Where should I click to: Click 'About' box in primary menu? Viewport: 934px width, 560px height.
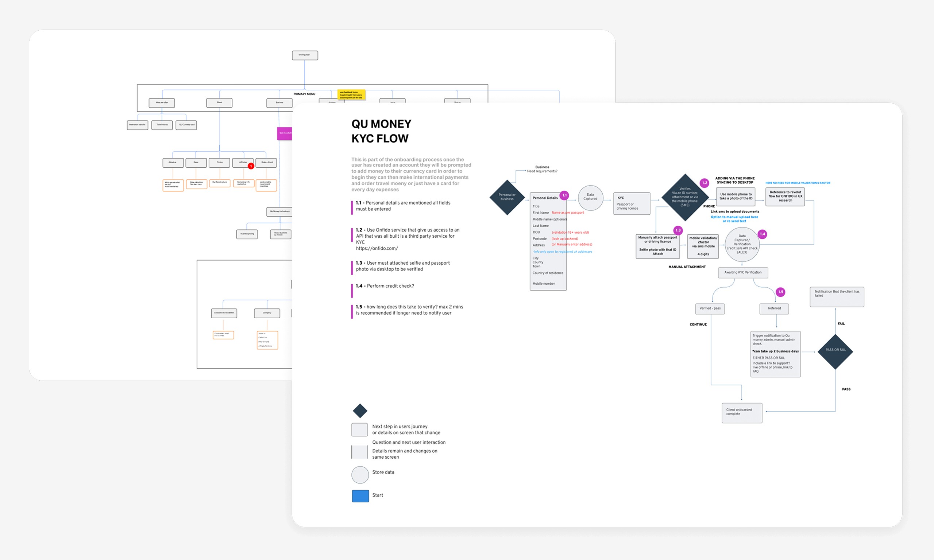coord(219,103)
